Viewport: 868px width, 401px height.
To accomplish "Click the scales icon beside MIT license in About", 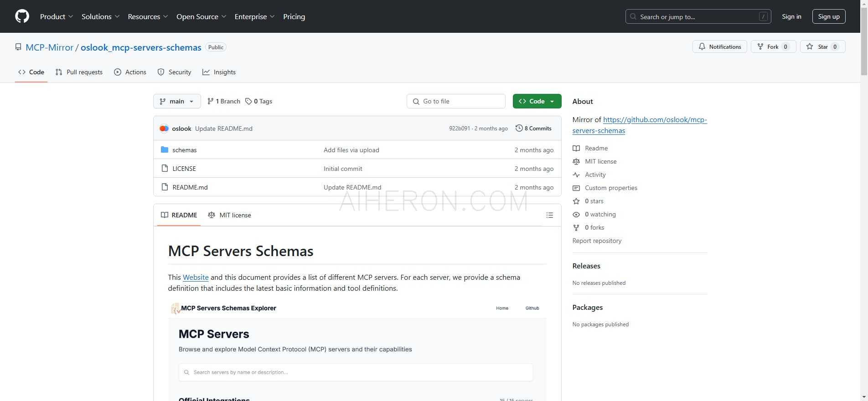I will pos(576,161).
